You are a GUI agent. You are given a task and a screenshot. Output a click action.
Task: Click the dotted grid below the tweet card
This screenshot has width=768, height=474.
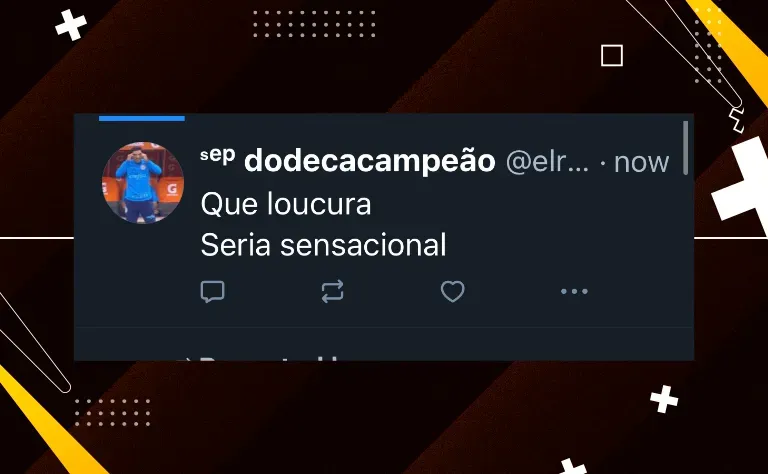(x=112, y=412)
